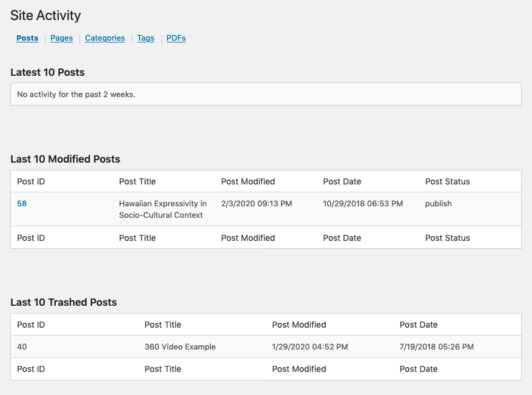The width and height of the screenshot is (532, 395).
Task: Switch to the Tags tab
Action: tap(146, 38)
